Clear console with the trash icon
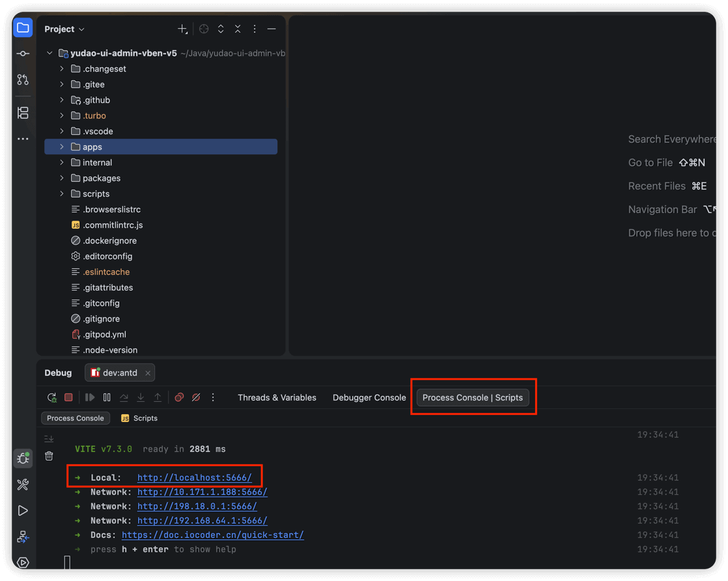The image size is (728, 581). pyautogui.click(x=49, y=457)
